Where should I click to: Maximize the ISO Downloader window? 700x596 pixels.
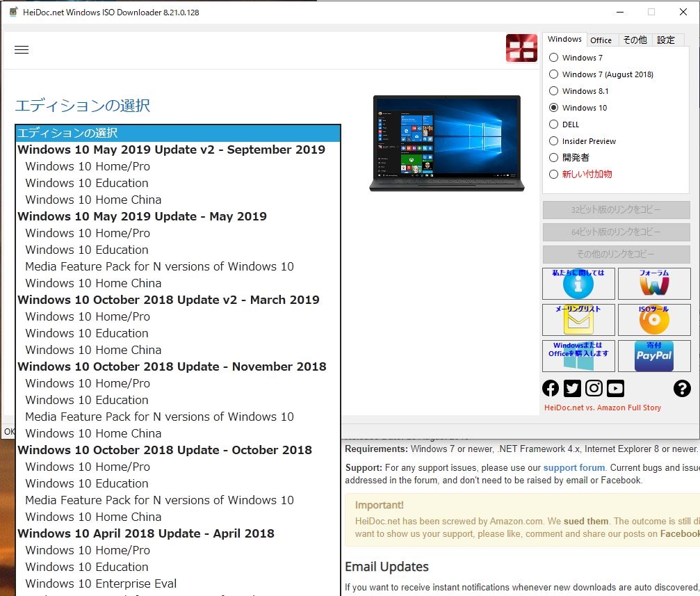pos(651,12)
